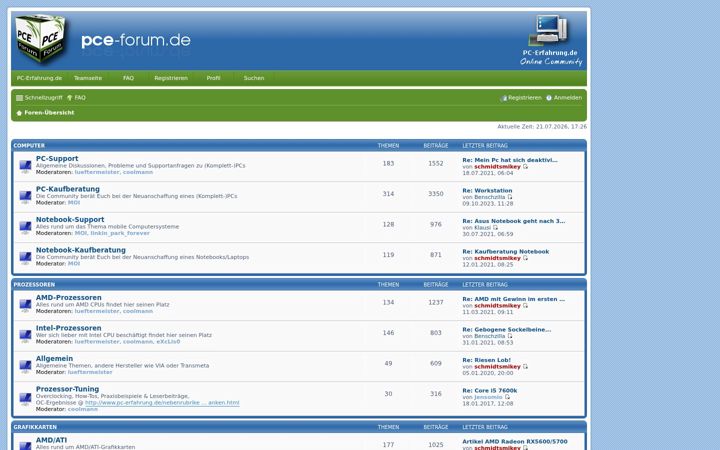The width and height of the screenshot is (720, 450).
Task: Open FAQ in the top navigation menu
Action: (x=128, y=78)
